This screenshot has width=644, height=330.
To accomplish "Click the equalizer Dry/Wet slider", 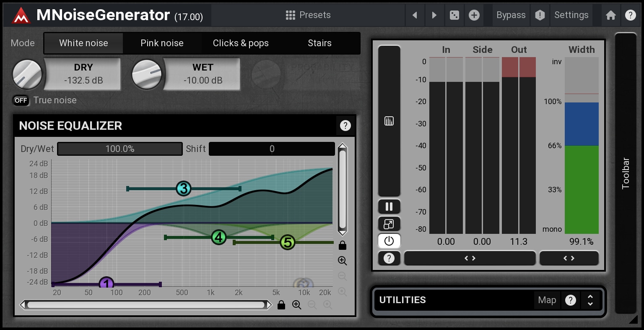I will [x=120, y=149].
